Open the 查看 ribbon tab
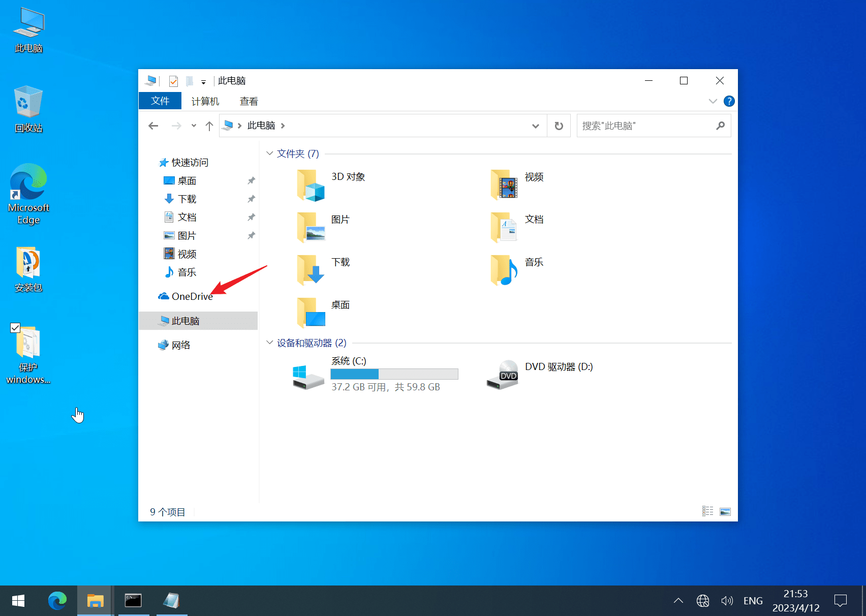This screenshot has width=866, height=616. coord(249,101)
